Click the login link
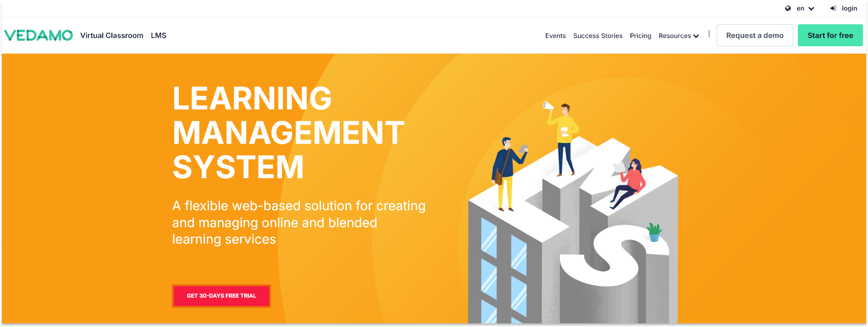 click(x=849, y=8)
